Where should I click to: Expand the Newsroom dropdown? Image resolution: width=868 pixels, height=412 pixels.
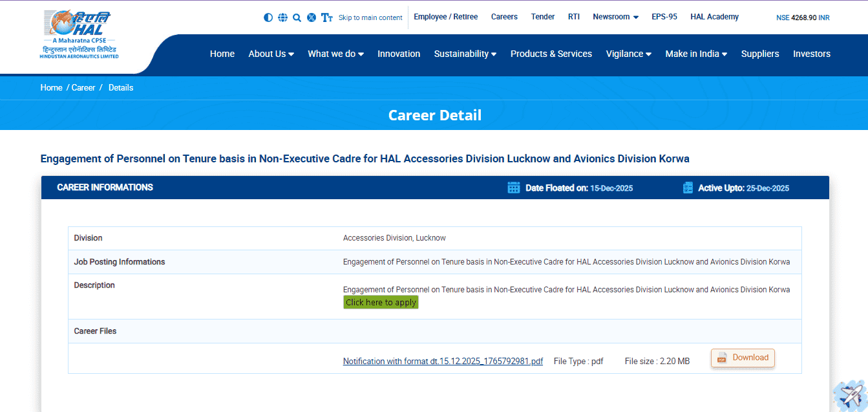pyautogui.click(x=615, y=16)
